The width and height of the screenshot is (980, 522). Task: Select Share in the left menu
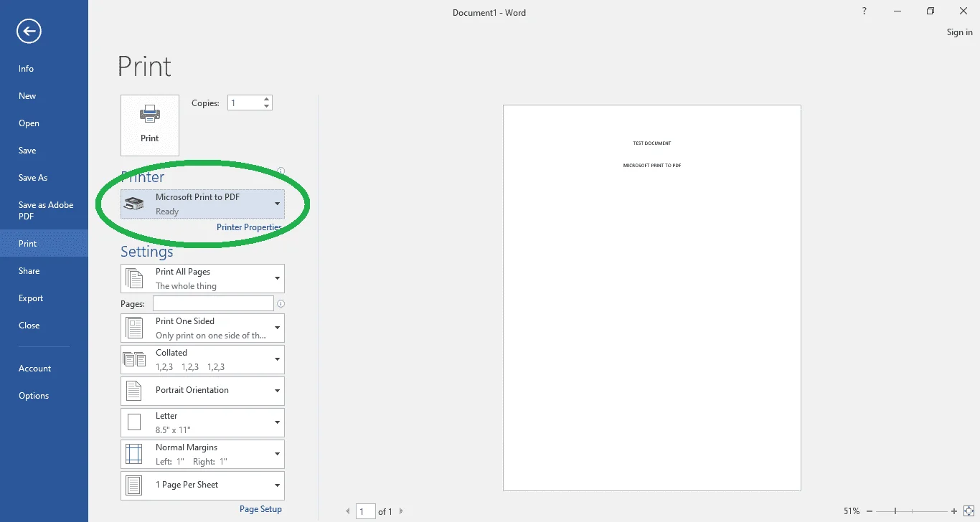[44, 271]
